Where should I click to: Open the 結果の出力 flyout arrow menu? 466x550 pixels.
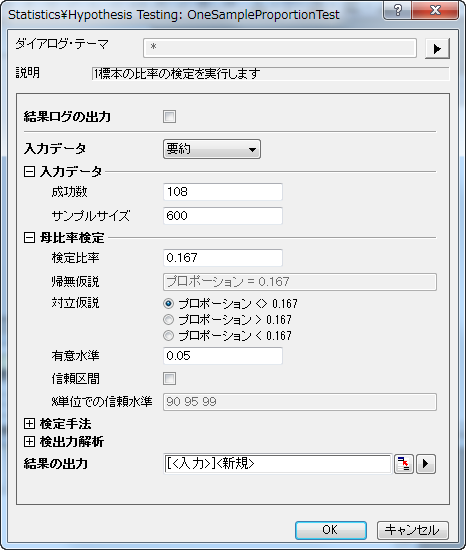pos(426,464)
